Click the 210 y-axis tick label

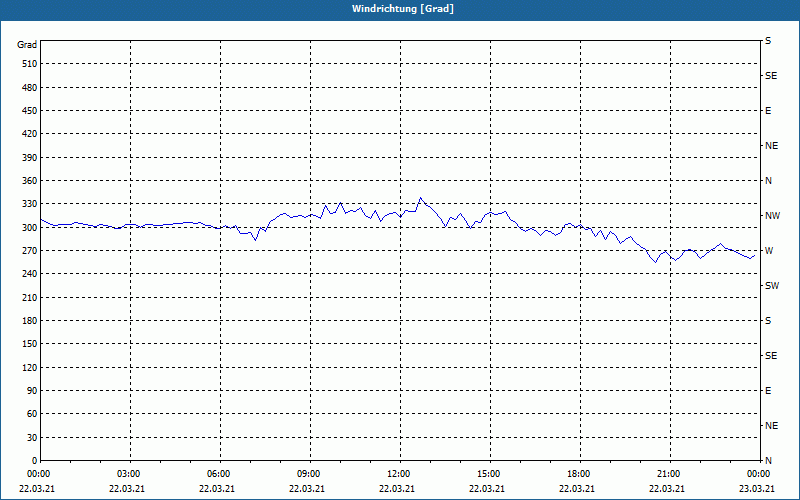click(x=30, y=297)
